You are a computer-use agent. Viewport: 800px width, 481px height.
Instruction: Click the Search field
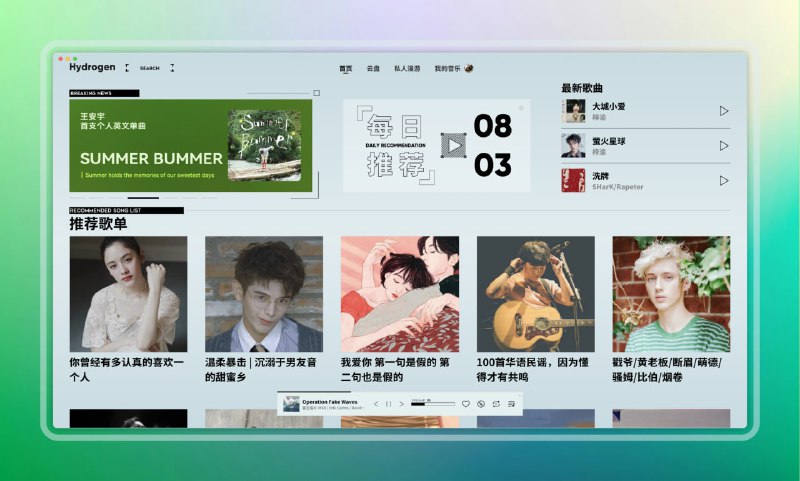click(149, 68)
